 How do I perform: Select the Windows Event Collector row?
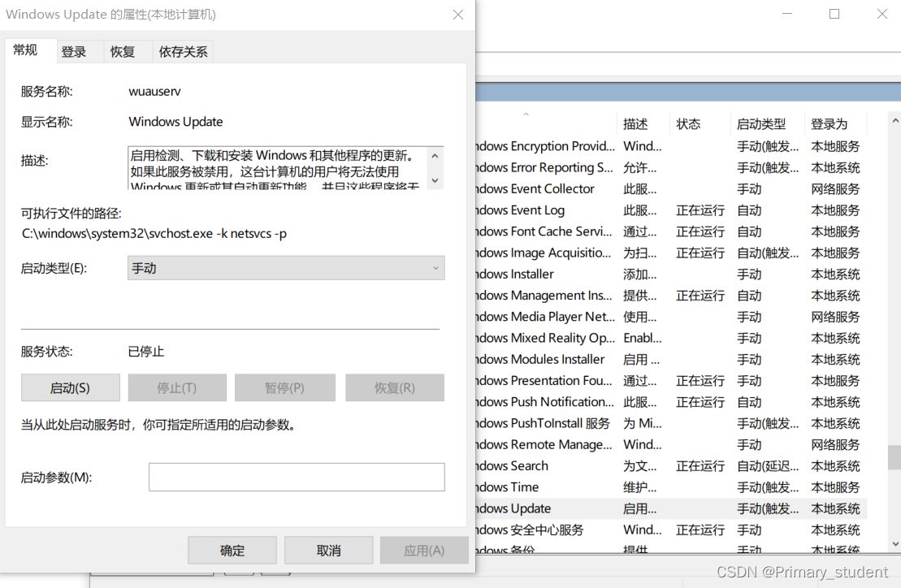(670, 189)
